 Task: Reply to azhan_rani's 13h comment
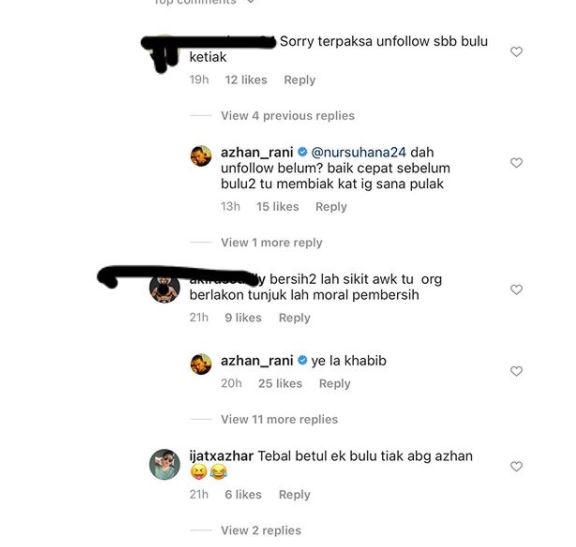pos(331,207)
